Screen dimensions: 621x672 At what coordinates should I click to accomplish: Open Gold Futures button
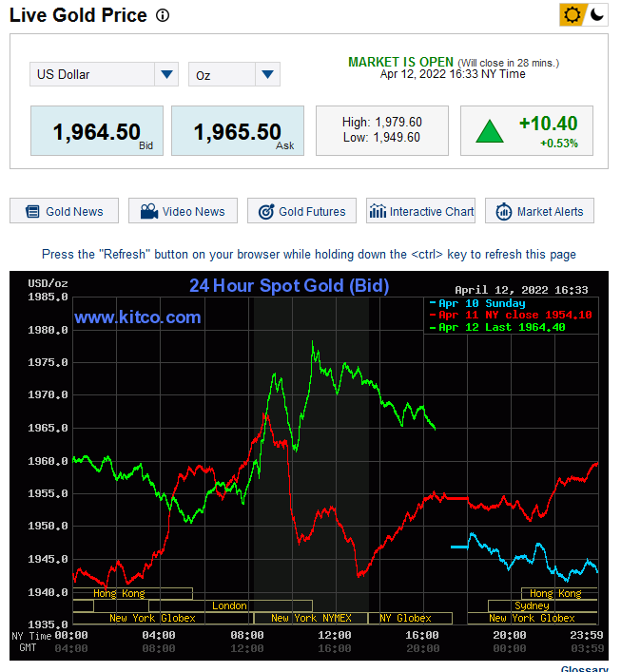pyautogui.click(x=301, y=211)
